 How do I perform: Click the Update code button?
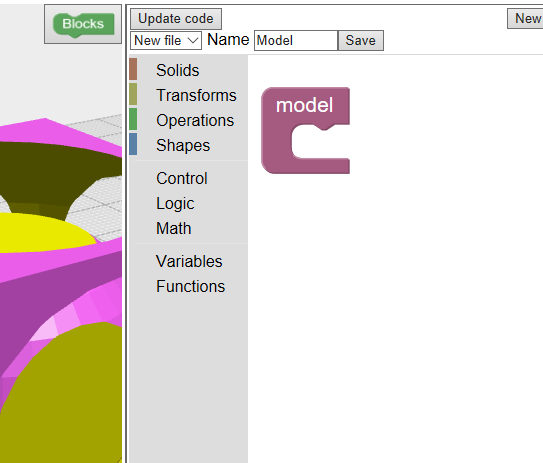pos(176,19)
